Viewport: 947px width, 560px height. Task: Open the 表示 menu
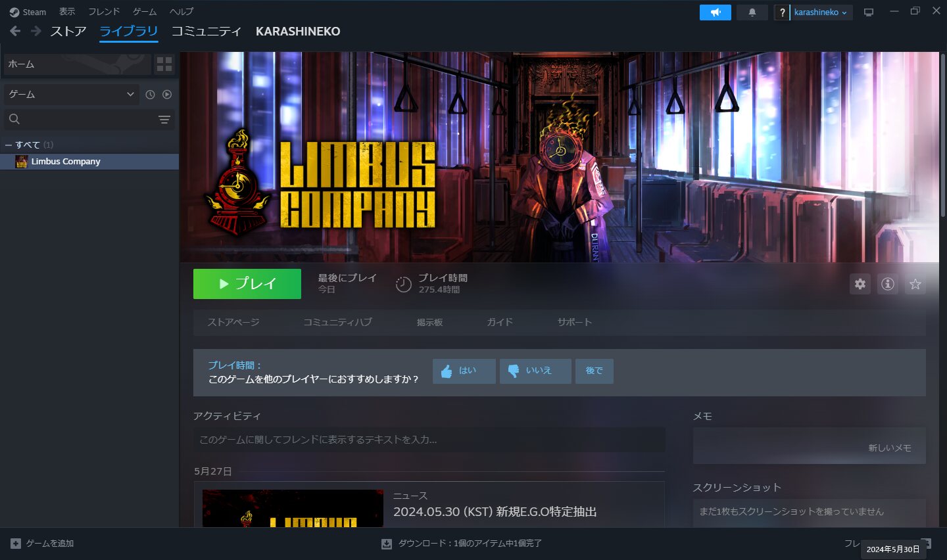(67, 12)
